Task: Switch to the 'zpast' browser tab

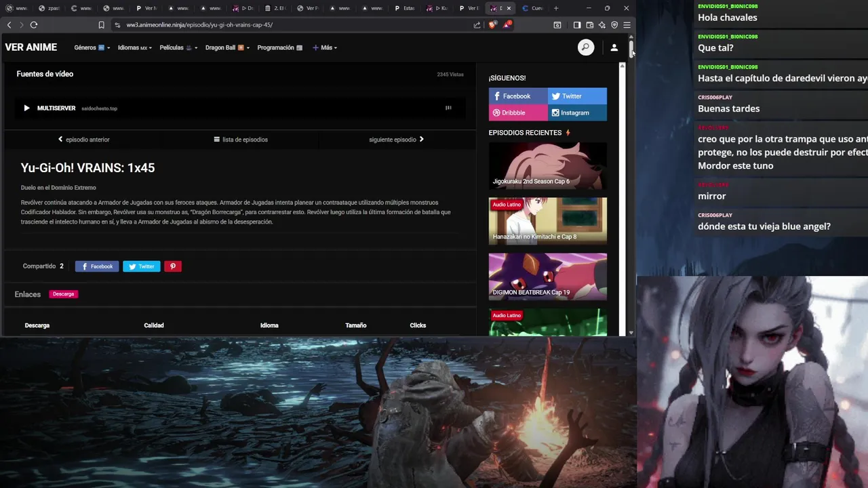Action: coord(50,8)
